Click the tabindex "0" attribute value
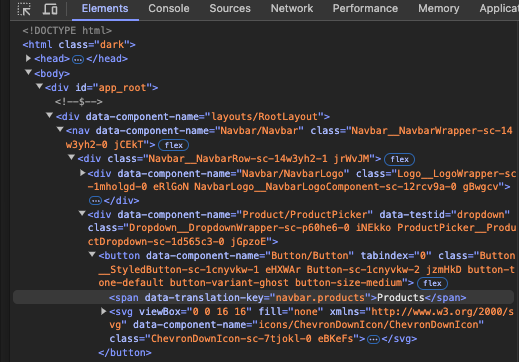The width and height of the screenshot is (519, 362). coord(423,256)
